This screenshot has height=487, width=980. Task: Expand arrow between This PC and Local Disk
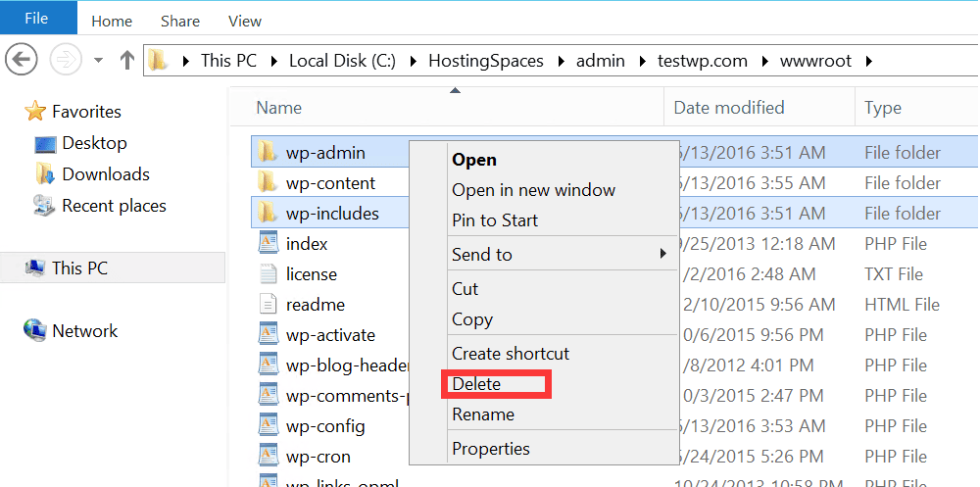(x=273, y=62)
